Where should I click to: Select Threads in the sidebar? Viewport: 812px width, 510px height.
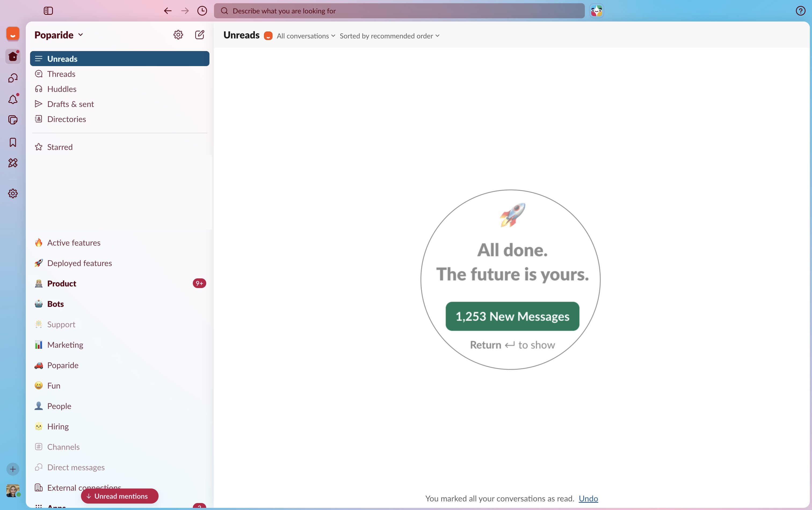pos(61,74)
